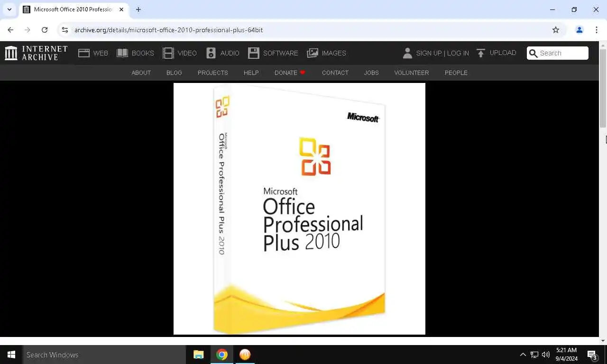Screen dimensions: 607x364
Task: Open the Chrome three-dot menu
Action: point(597,30)
